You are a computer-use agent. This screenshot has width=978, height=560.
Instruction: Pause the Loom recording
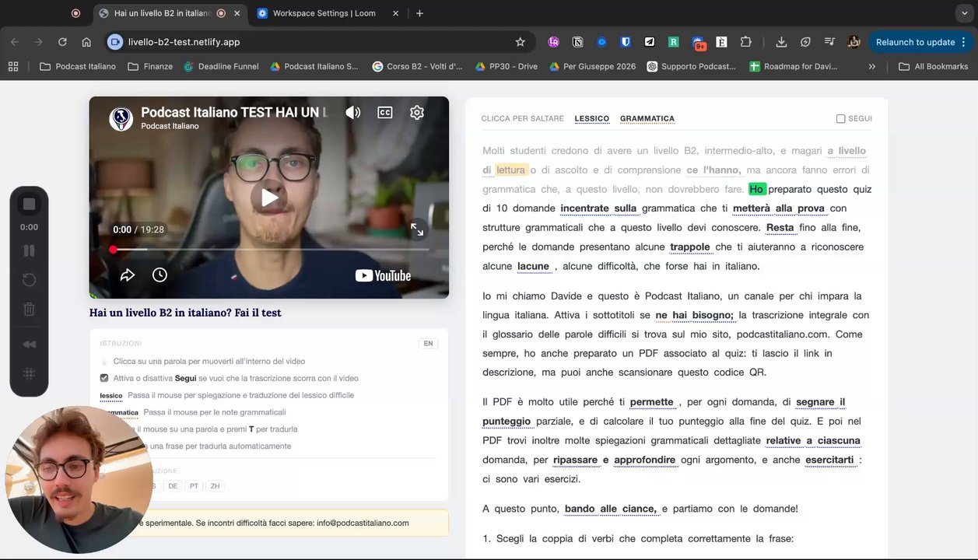pyautogui.click(x=29, y=250)
